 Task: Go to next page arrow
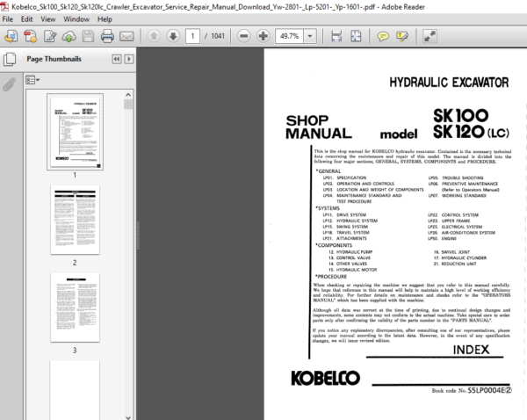pos(174,37)
